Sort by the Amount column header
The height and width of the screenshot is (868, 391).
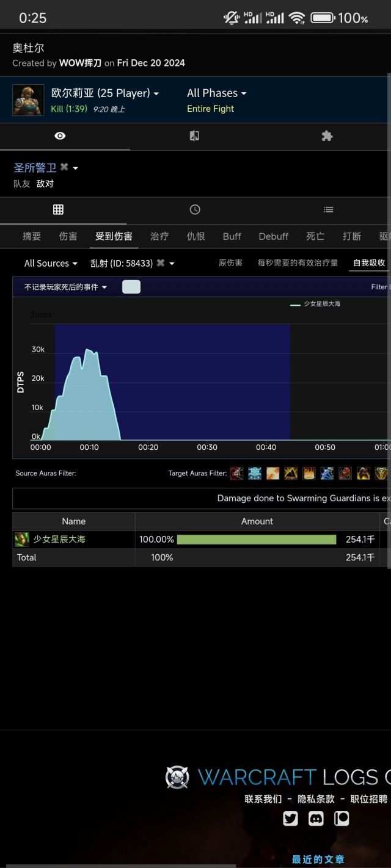tap(257, 521)
